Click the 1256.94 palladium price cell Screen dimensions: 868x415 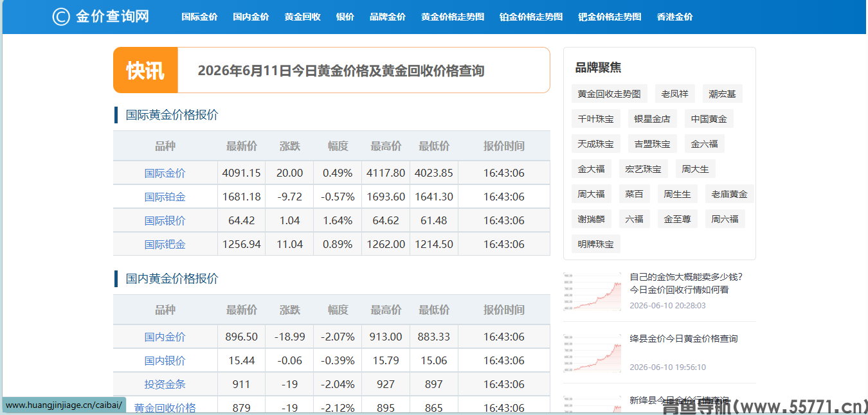click(x=242, y=244)
